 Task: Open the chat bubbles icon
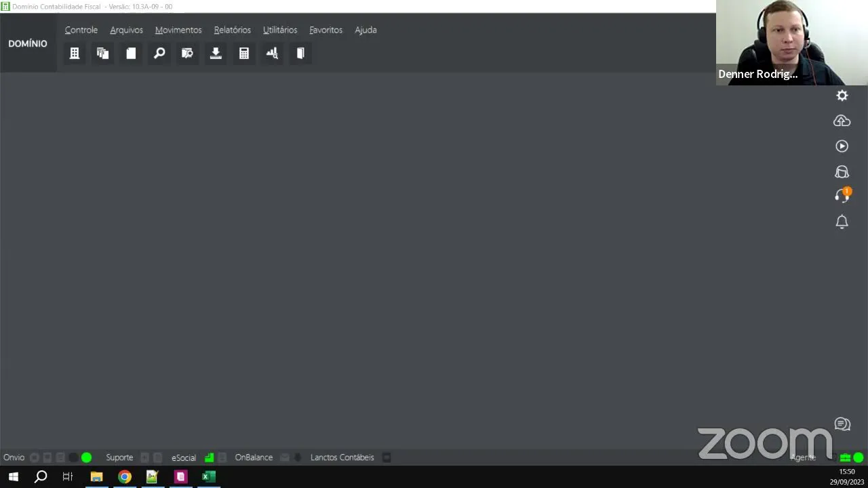pyautogui.click(x=842, y=424)
